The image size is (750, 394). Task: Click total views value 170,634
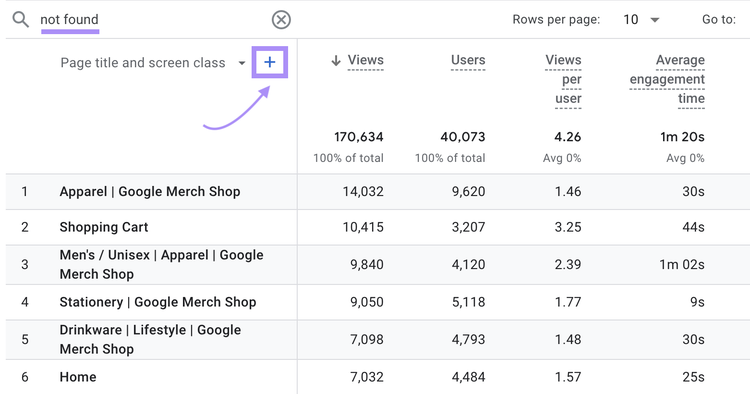point(359,137)
